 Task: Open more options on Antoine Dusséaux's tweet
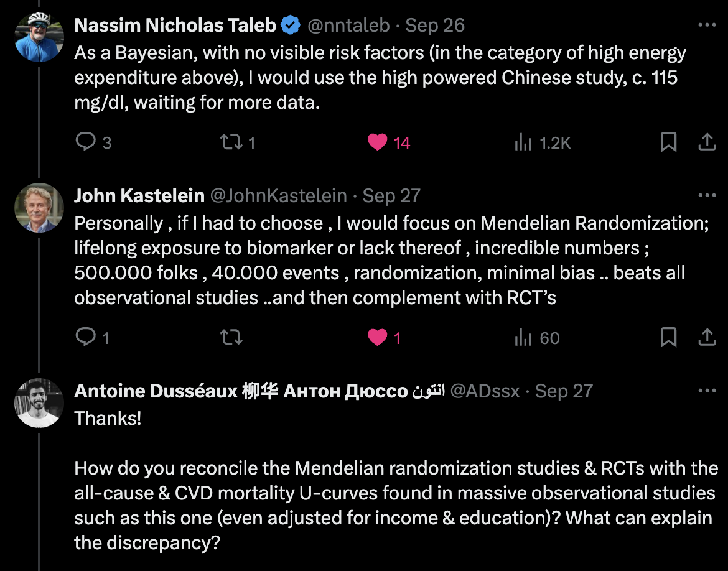pyautogui.click(x=707, y=391)
